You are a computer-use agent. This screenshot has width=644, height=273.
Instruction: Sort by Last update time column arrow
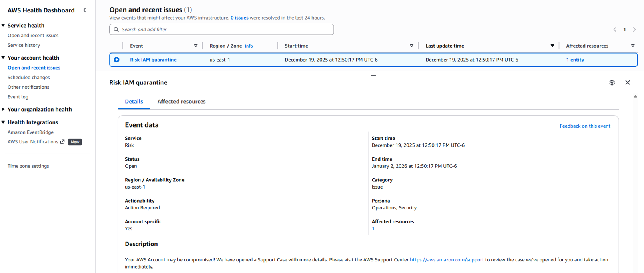pyautogui.click(x=552, y=46)
